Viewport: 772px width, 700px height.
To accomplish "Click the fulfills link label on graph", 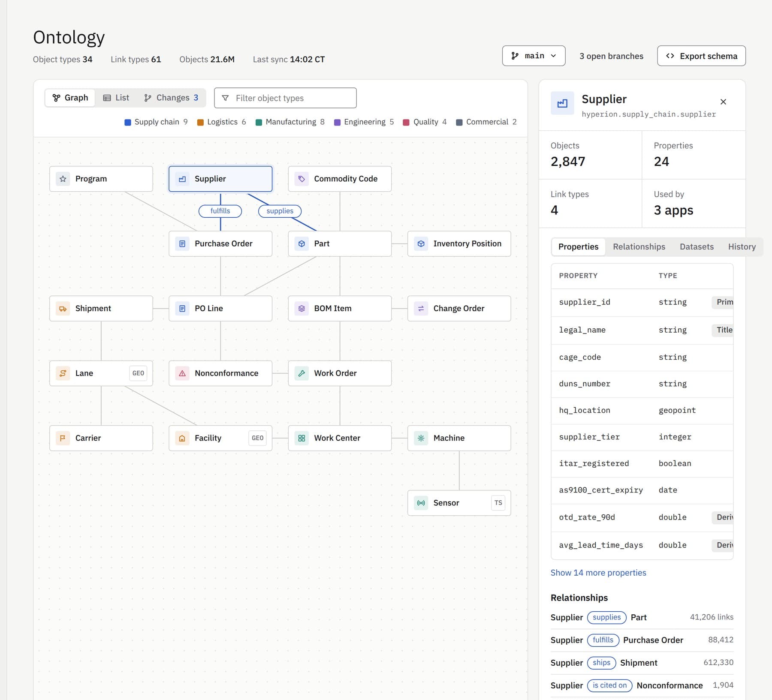I will tap(220, 211).
